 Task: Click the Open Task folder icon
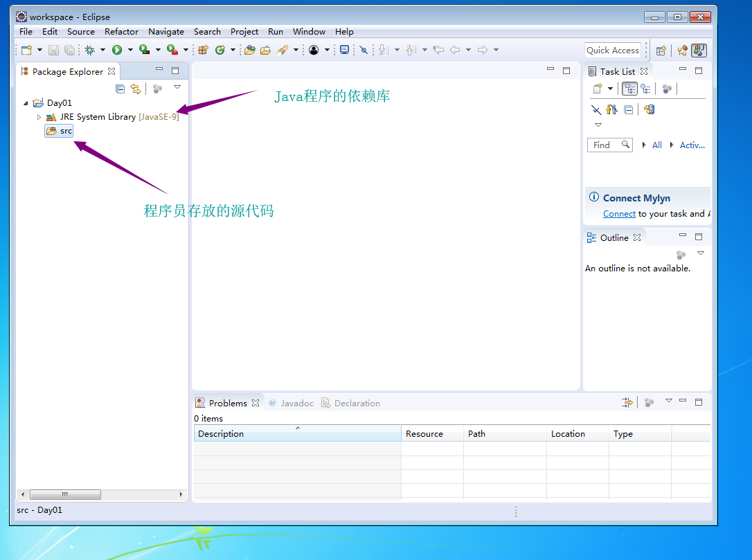point(265,50)
